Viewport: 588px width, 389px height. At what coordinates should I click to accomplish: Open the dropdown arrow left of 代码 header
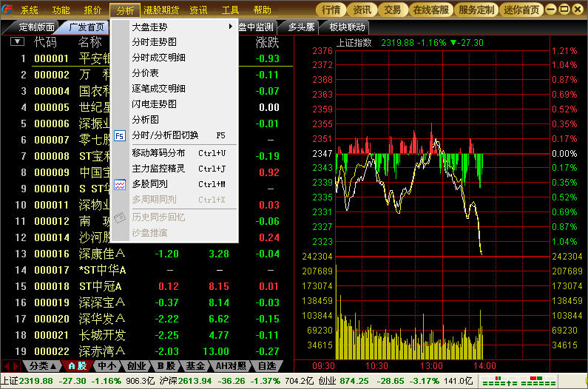(x=16, y=42)
